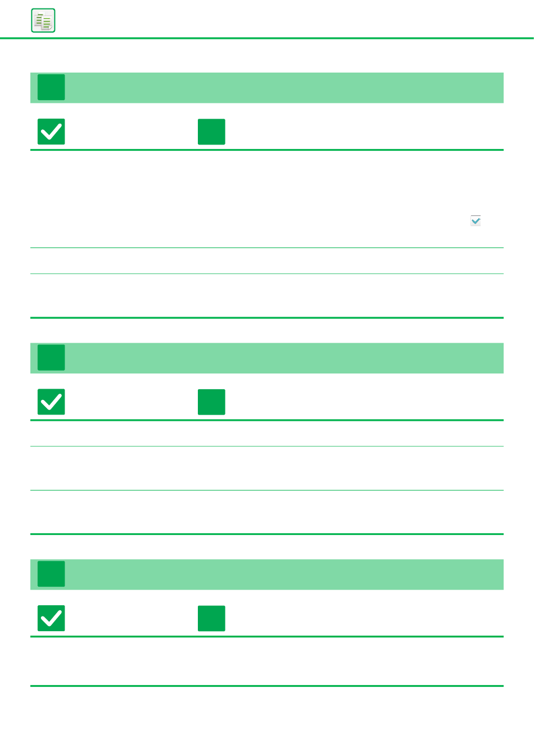Toggle the white checkmark box in third section
This screenshot has height=756, width=534.
point(51,618)
